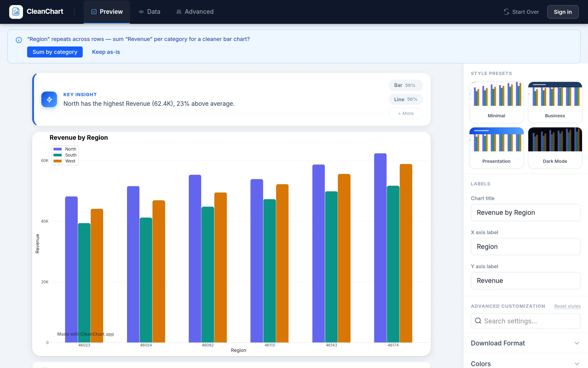Click South teal legend swatch
This screenshot has height=368, width=588.
tap(58, 155)
